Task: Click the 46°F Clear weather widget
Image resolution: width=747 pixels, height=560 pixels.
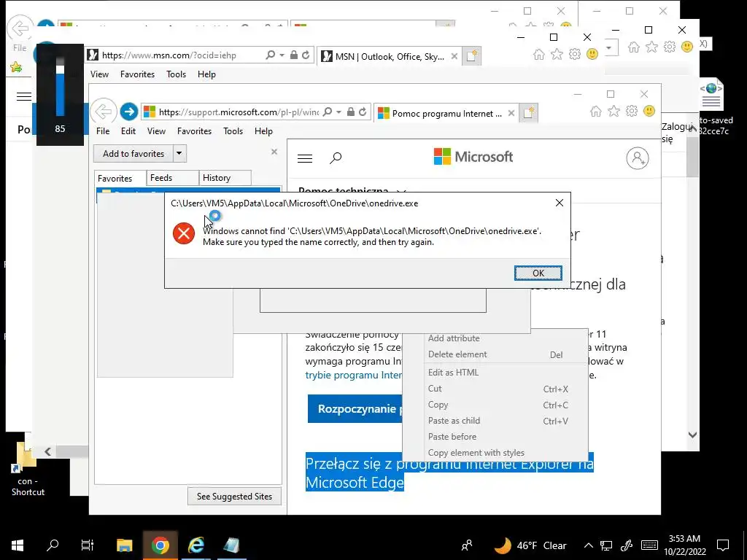Action: coord(530,545)
